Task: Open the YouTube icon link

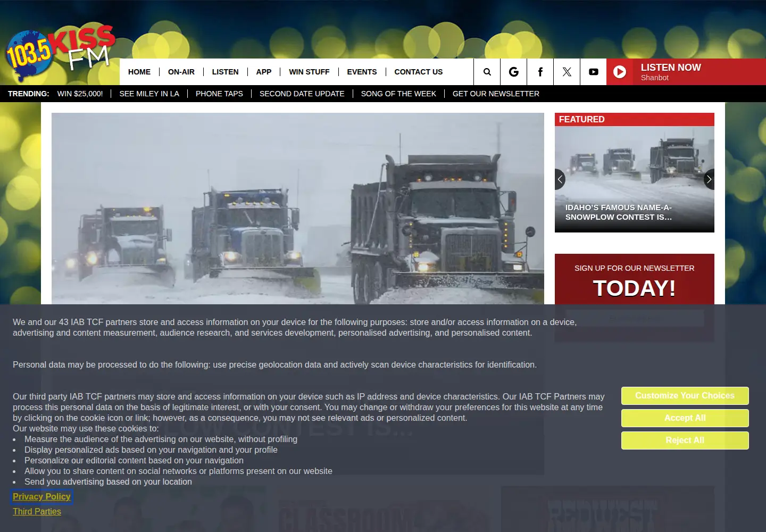Action: pos(593,72)
